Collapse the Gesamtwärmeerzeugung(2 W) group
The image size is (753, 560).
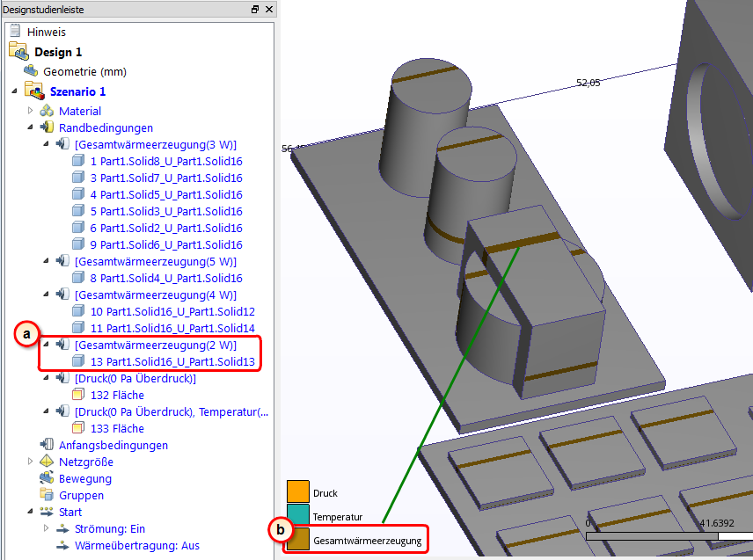[x=46, y=344]
